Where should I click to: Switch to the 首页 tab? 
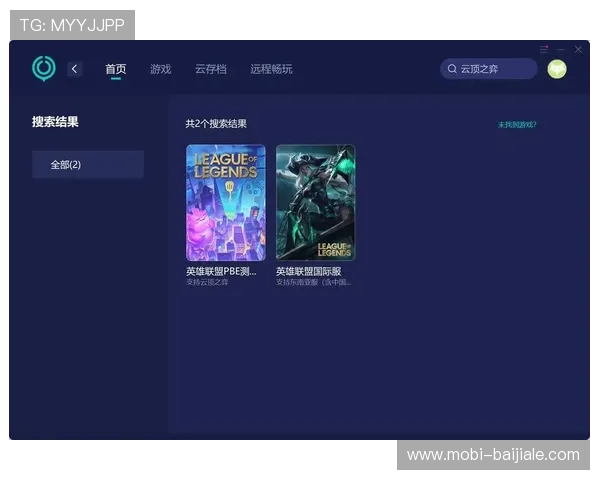tap(116, 69)
